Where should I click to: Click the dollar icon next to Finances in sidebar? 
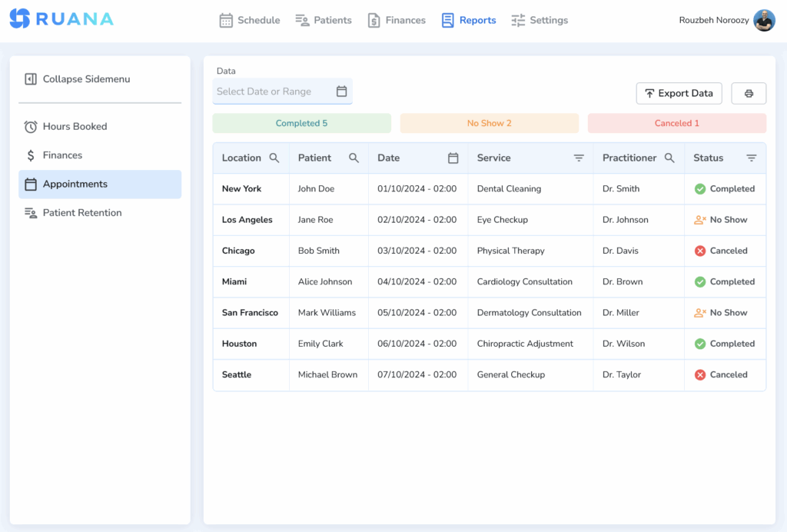[31, 155]
